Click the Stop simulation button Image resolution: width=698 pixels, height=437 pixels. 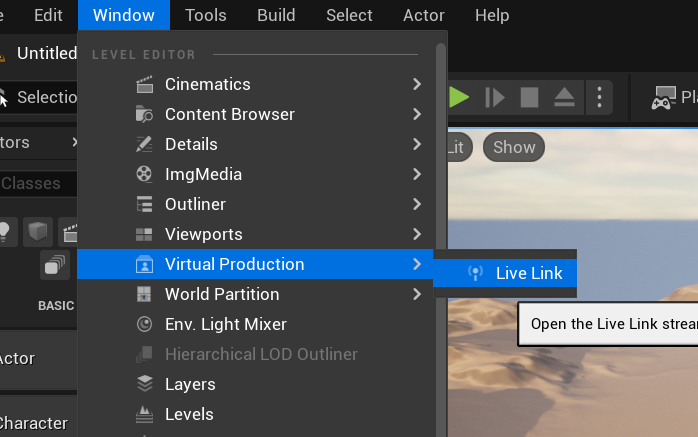[529, 97]
